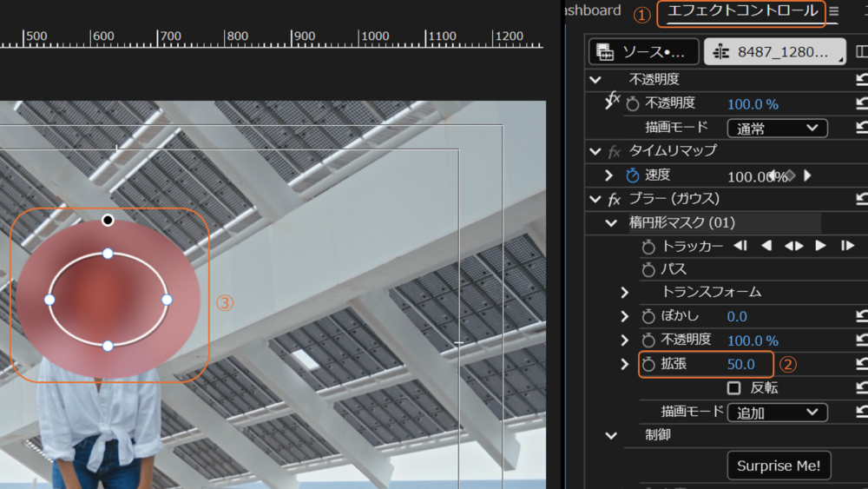Toggle stopwatch for top 不透明度 property
Viewport: 868px width, 489px height.
632,103
